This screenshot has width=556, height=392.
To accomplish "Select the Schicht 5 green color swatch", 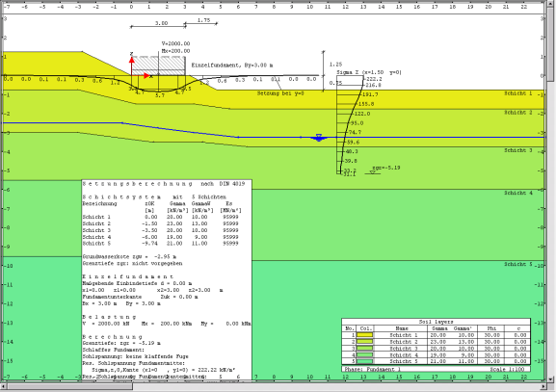I will point(364,361).
